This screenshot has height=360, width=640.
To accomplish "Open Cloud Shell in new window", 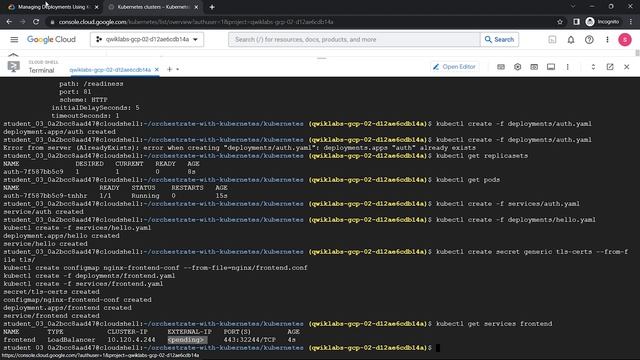I will 610,67.
